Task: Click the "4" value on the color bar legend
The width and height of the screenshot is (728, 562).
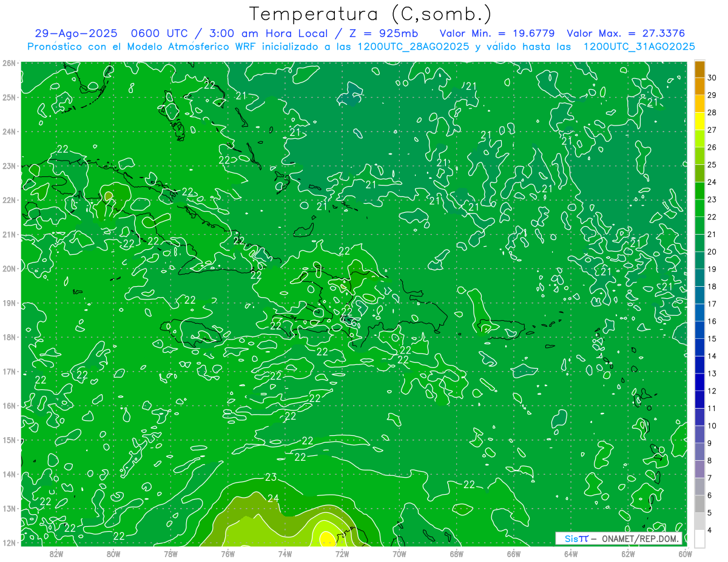Action: 710,530
